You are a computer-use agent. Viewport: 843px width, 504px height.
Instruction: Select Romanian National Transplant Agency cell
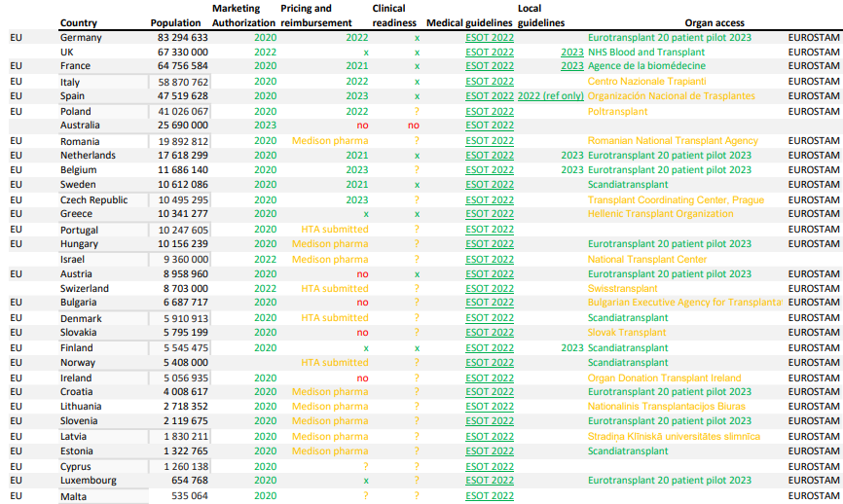click(673, 141)
